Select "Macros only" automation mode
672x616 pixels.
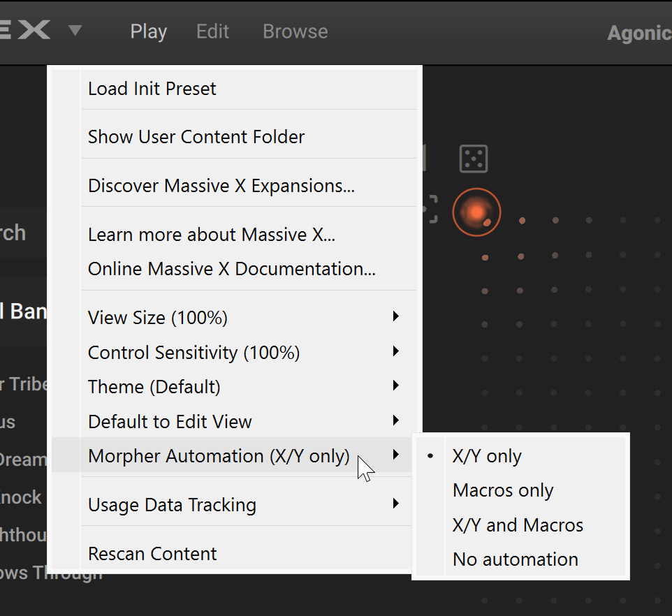point(502,490)
